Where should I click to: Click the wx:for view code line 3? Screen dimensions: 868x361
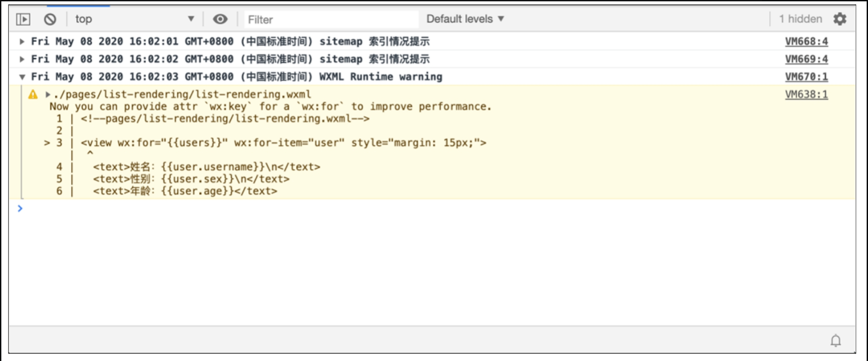pyautogui.click(x=283, y=143)
